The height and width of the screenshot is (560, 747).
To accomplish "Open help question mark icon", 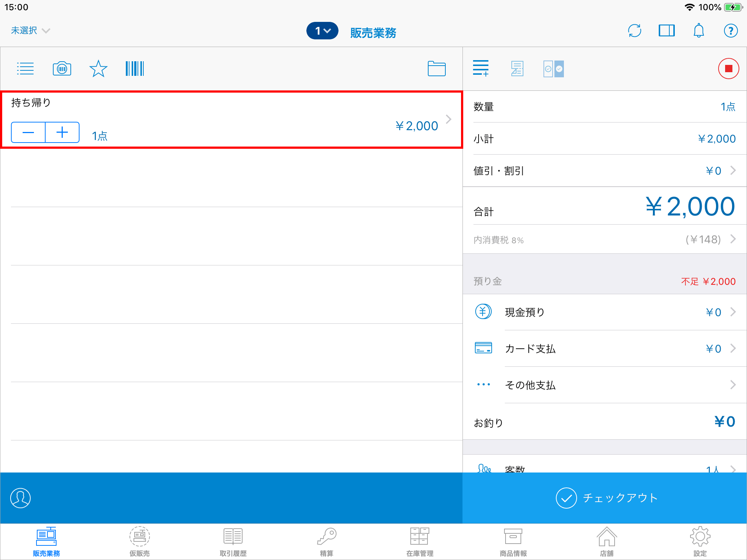I will [731, 31].
